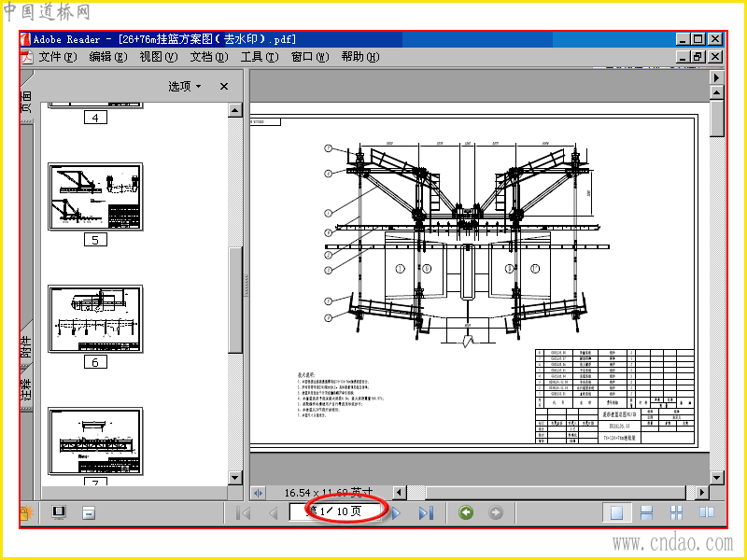Open the 附件 attachments side tab

pos(26,345)
